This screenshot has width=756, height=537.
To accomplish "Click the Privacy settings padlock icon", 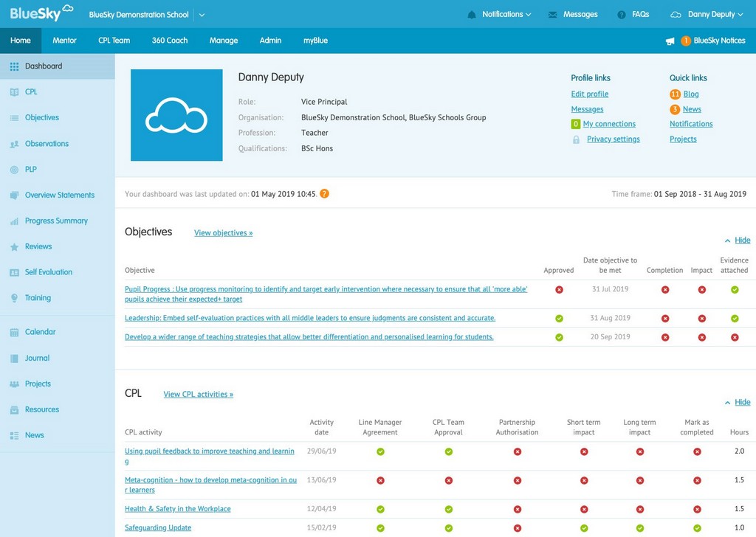I will [576, 139].
